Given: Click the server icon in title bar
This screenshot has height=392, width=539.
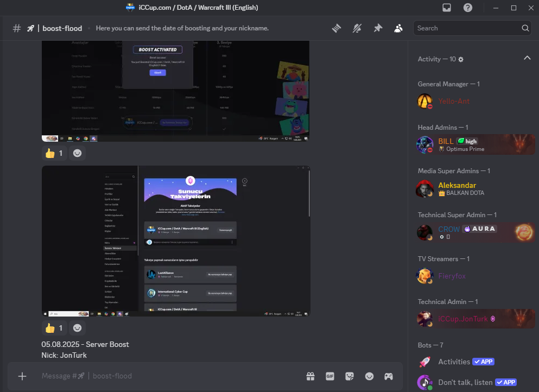Looking at the screenshot, I should pyautogui.click(x=130, y=8).
